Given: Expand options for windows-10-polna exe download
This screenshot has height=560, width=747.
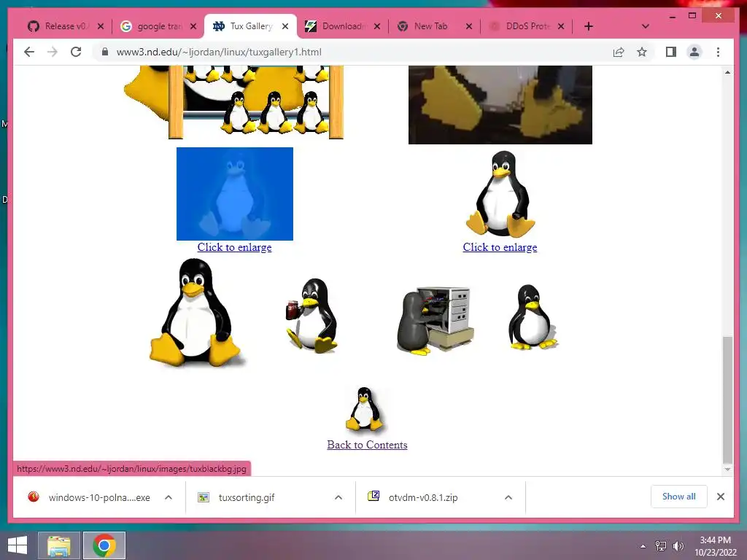Looking at the screenshot, I should point(169,497).
